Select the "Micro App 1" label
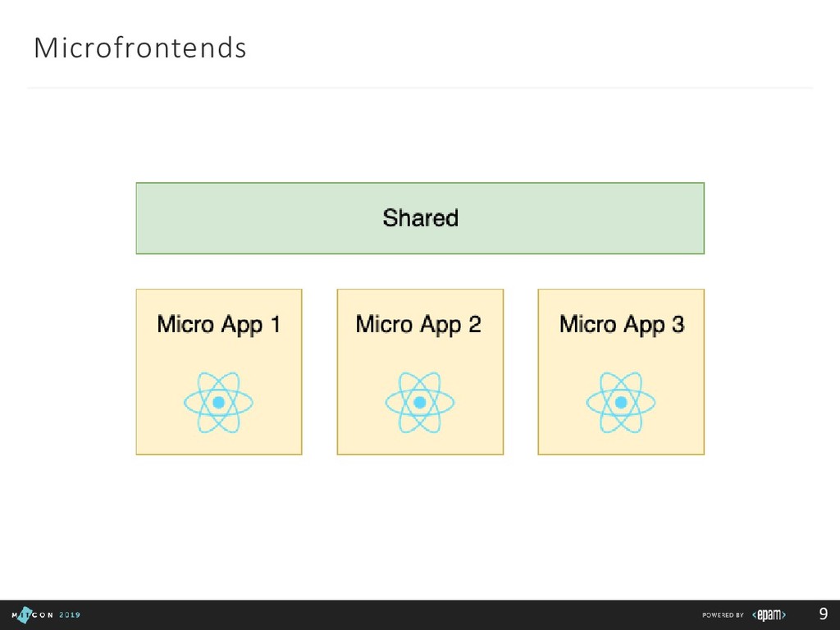This screenshot has height=630, width=840. [x=218, y=325]
